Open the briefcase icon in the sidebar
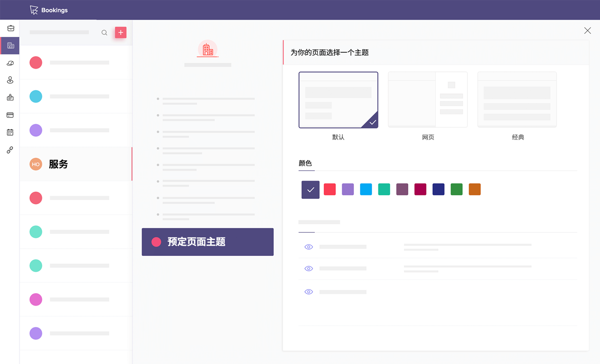This screenshot has width=600, height=364. click(x=11, y=28)
